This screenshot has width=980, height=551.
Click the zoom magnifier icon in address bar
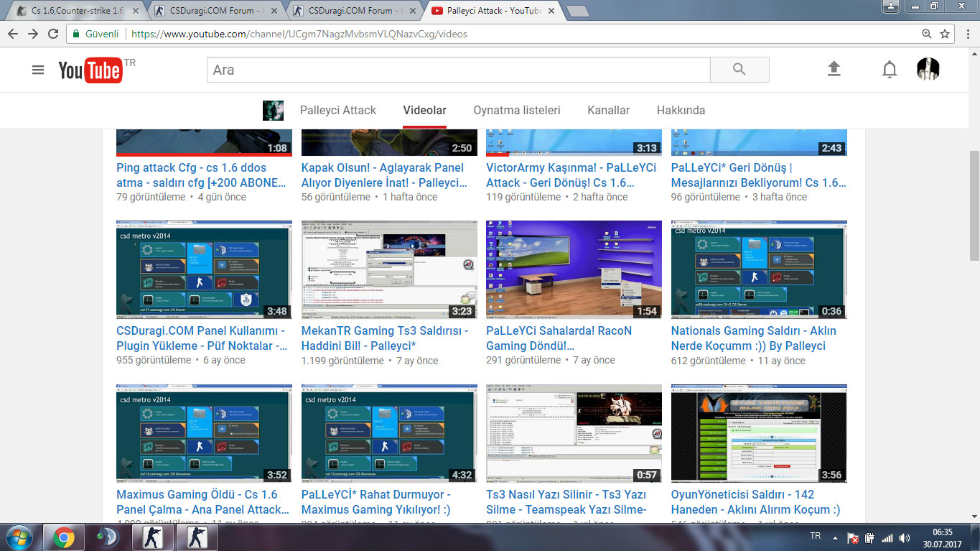(927, 34)
